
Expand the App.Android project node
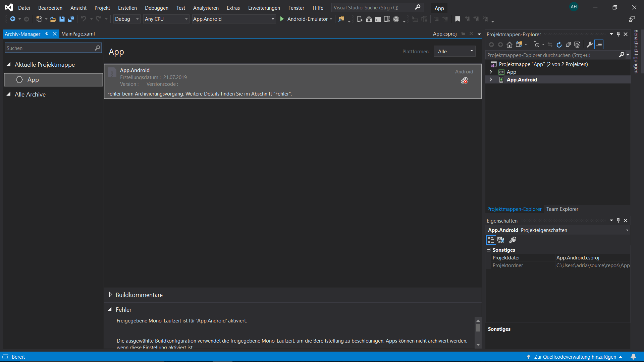[491, 80]
